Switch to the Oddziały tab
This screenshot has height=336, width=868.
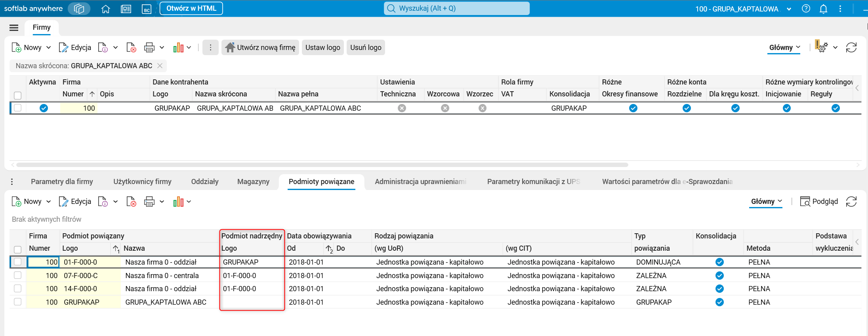(205, 182)
